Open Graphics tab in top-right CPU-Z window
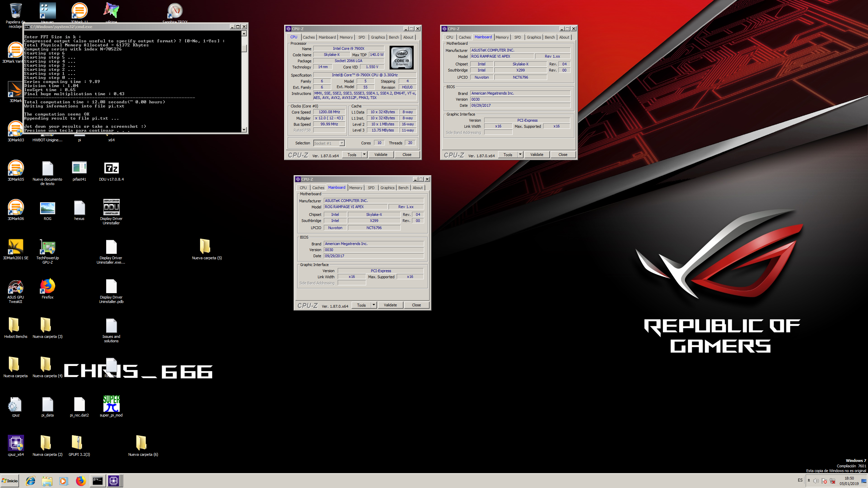Screen dimensions: 868x488 (x=534, y=37)
